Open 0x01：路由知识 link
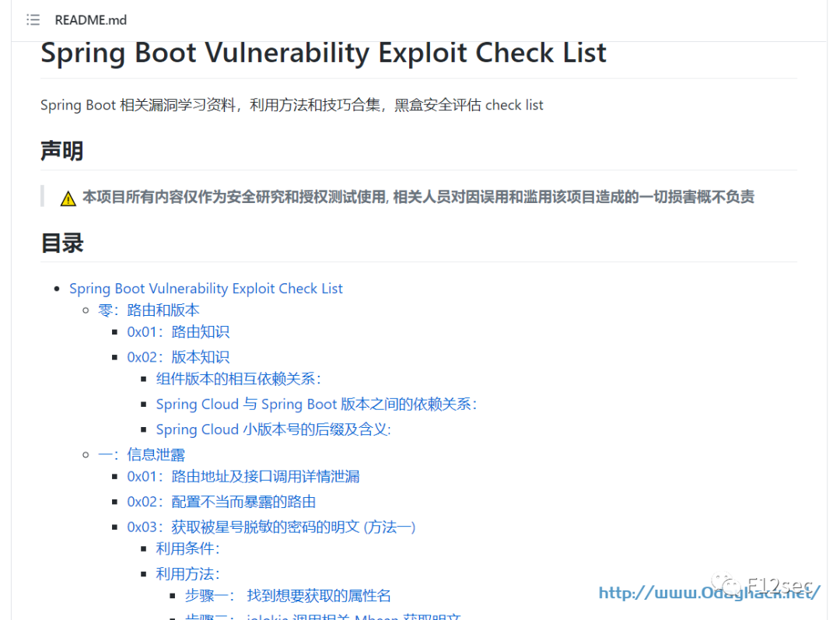Screen dimensions: 840x620 click(x=178, y=332)
